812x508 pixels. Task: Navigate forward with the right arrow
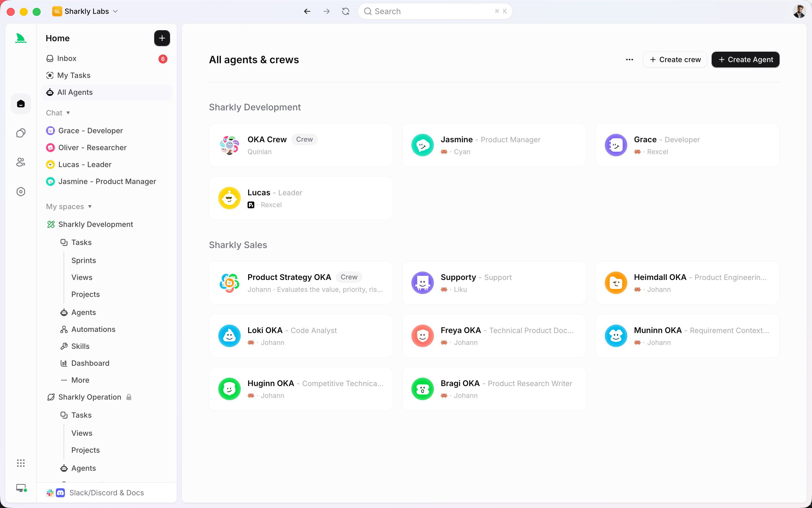[326, 11]
